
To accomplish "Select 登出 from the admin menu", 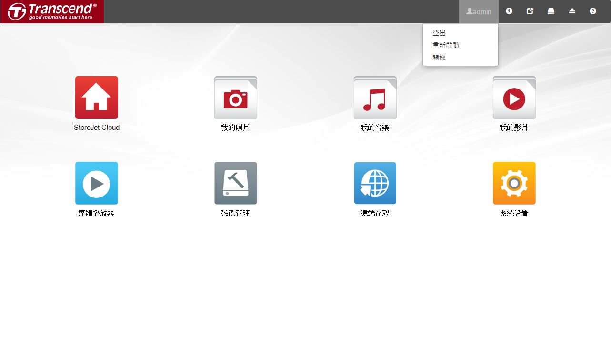I will click(x=439, y=33).
